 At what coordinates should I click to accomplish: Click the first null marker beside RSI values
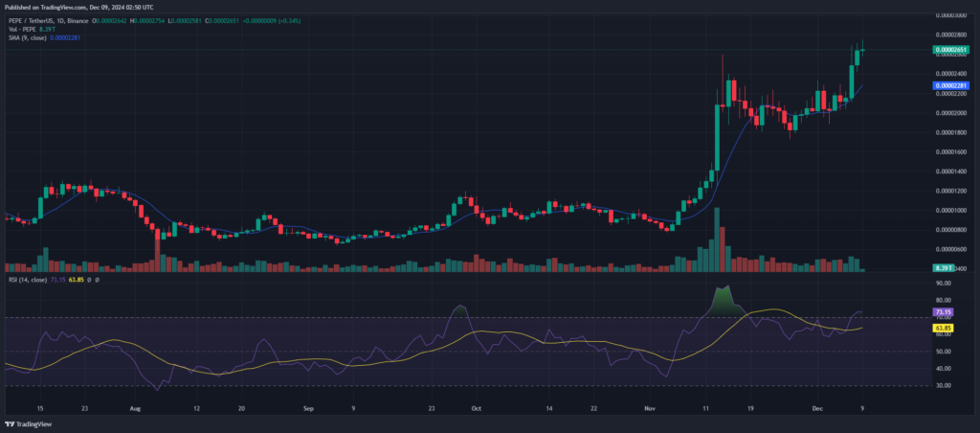[90, 280]
